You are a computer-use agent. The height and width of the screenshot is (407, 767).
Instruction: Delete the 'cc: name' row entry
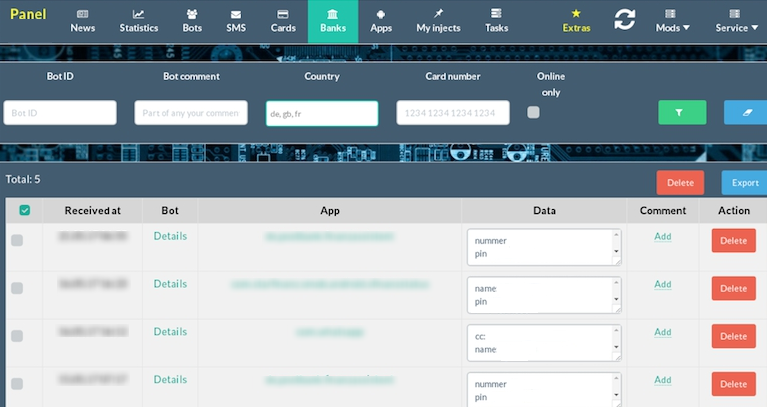(734, 337)
